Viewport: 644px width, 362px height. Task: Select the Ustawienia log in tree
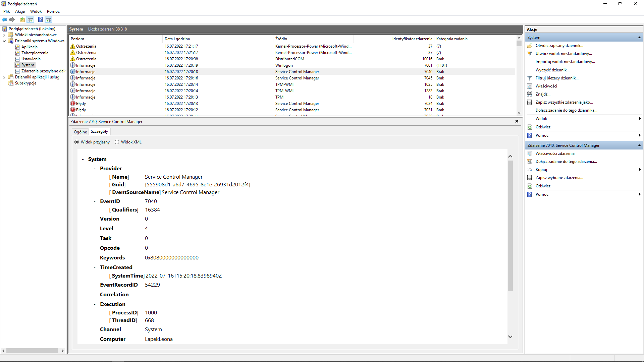(31, 59)
